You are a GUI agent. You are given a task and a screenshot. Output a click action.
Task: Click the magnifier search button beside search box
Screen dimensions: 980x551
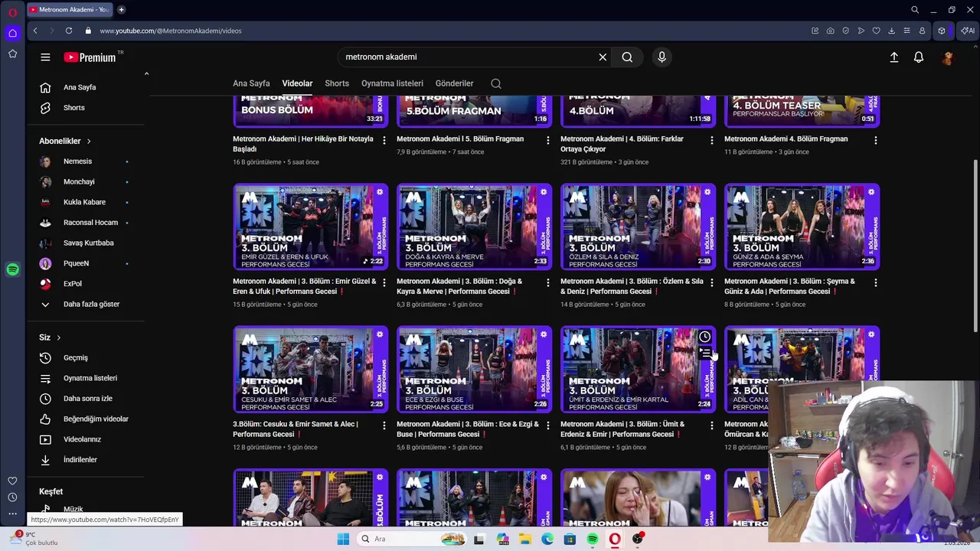[x=627, y=57]
